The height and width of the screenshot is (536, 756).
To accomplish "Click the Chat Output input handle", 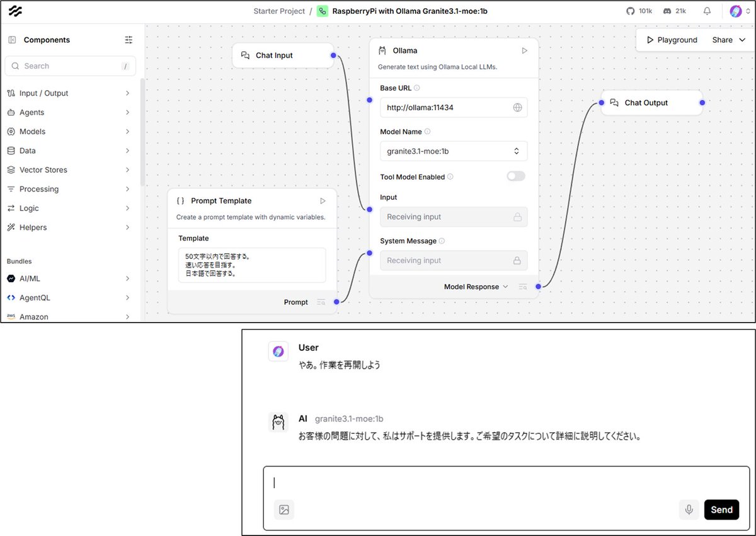I will (601, 103).
